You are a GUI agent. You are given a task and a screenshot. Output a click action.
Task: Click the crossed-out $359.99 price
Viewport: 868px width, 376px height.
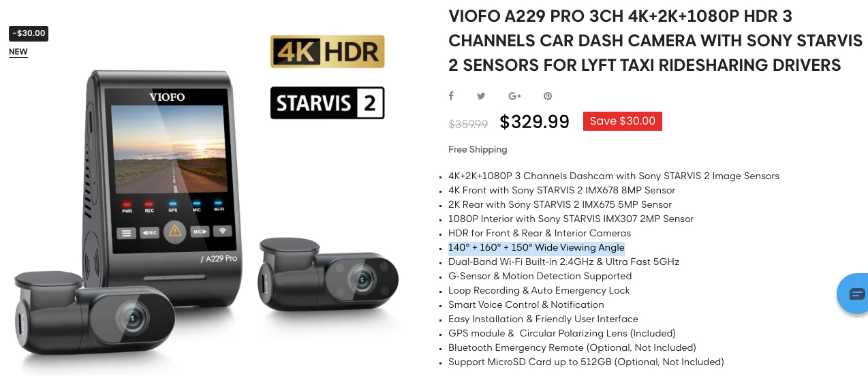[468, 124]
